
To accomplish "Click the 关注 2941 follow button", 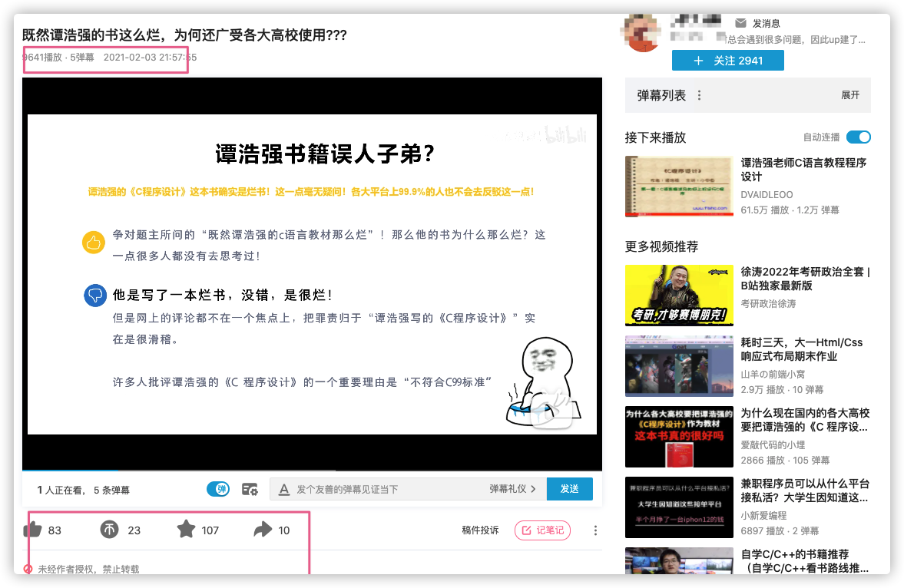I will (727, 61).
